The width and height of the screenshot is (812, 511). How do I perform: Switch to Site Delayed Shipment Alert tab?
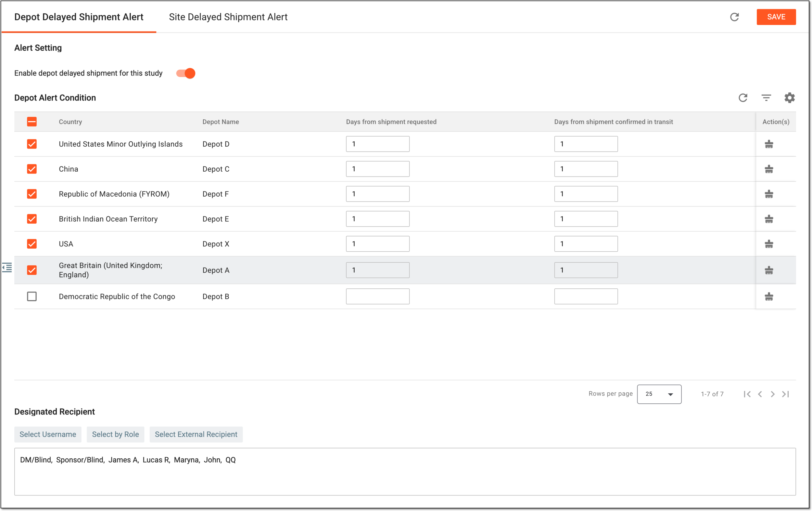tap(228, 17)
